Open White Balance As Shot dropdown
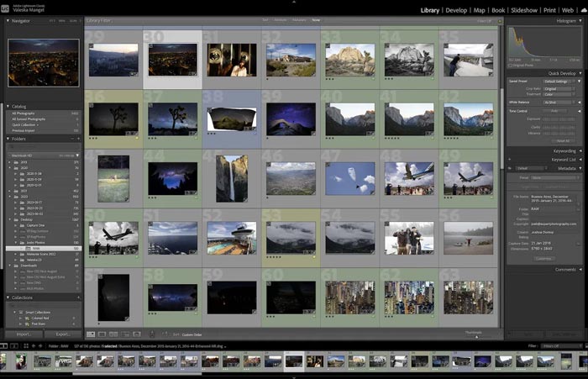The image size is (588, 379). coord(559,102)
